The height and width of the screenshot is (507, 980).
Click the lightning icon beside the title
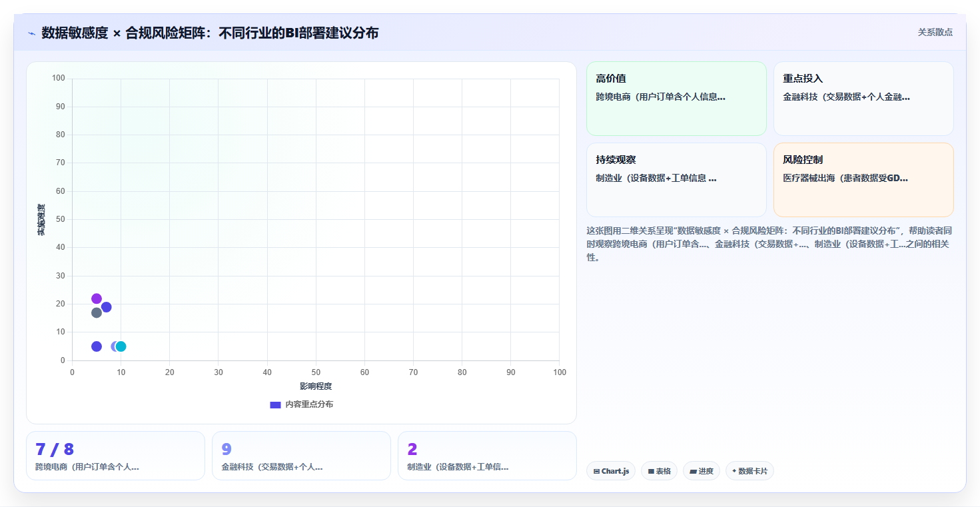31,33
